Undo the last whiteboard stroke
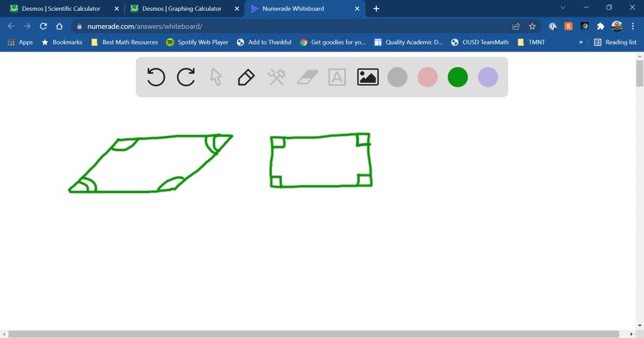 pyautogui.click(x=156, y=77)
